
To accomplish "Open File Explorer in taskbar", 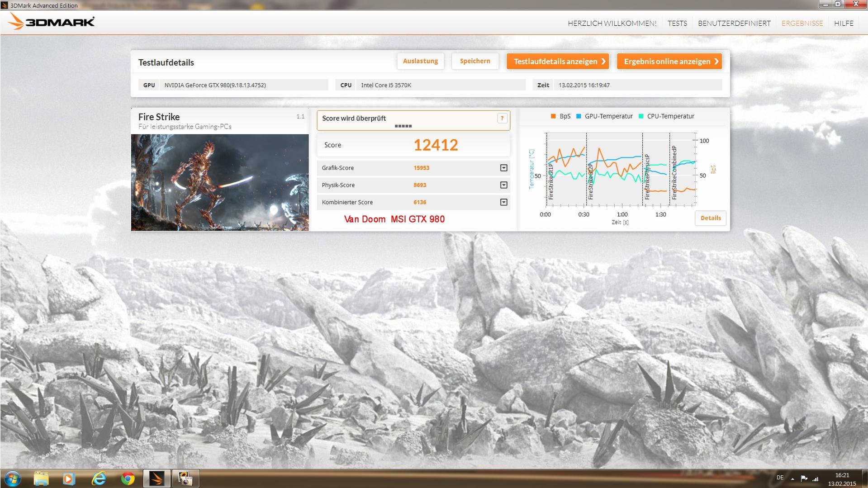I will pos(41,479).
